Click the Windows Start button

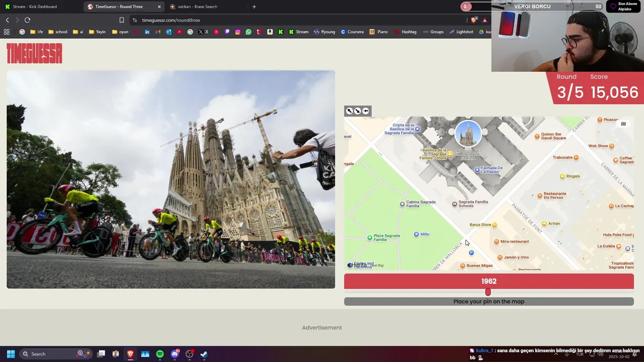pos(11,354)
